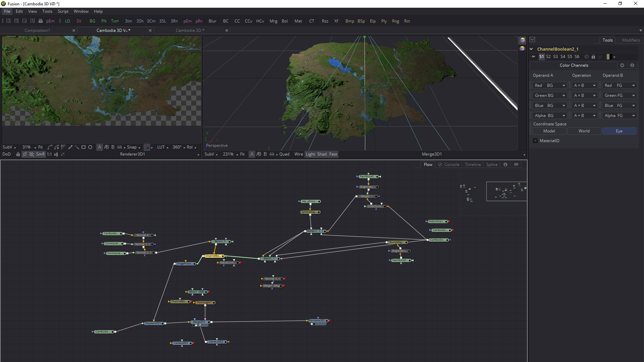
Task: Select settings slot S2
Action: tap(548, 57)
